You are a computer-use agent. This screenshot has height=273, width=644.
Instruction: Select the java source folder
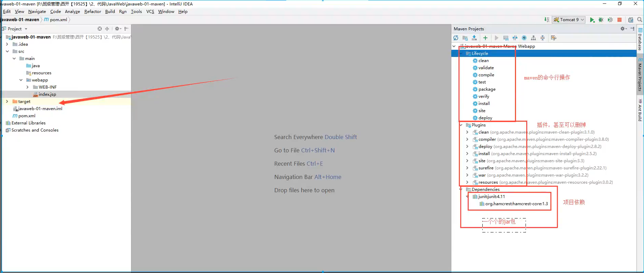click(35, 66)
